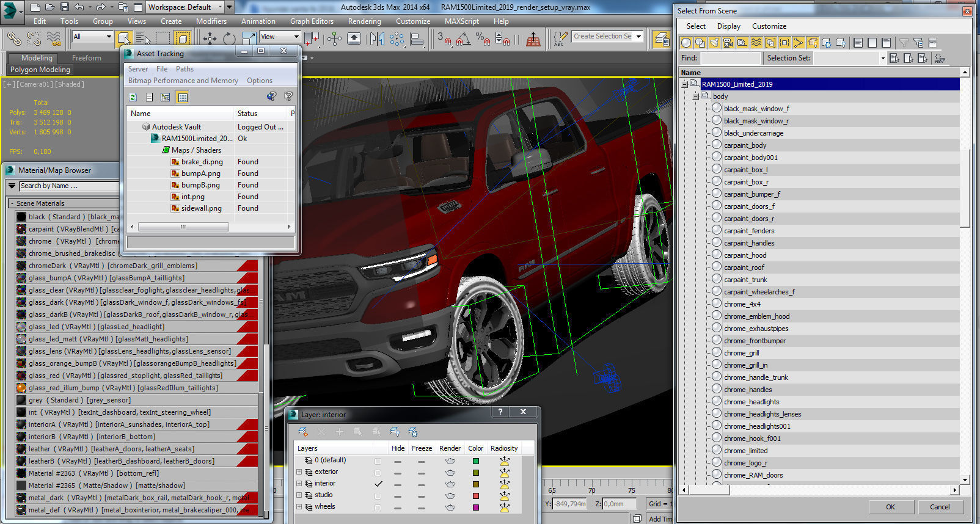Click Bind to Space Warp icon

coord(53,38)
